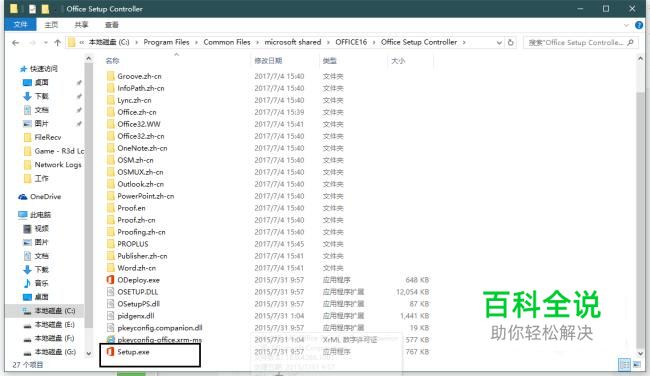Viewport: 650px width, 376px height.
Task: Expand chevron after Program Files breadcrumb
Action: pyautogui.click(x=196, y=42)
